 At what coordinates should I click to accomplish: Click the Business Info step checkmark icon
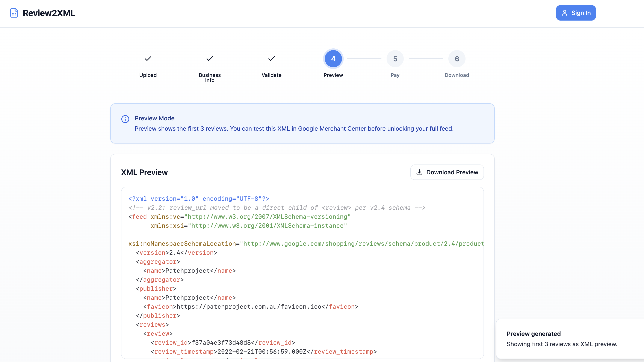pyautogui.click(x=210, y=59)
